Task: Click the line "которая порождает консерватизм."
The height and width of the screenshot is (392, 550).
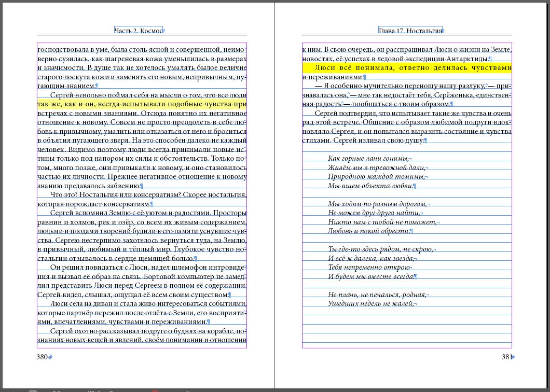Action: pyautogui.click(x=93, y=204)
